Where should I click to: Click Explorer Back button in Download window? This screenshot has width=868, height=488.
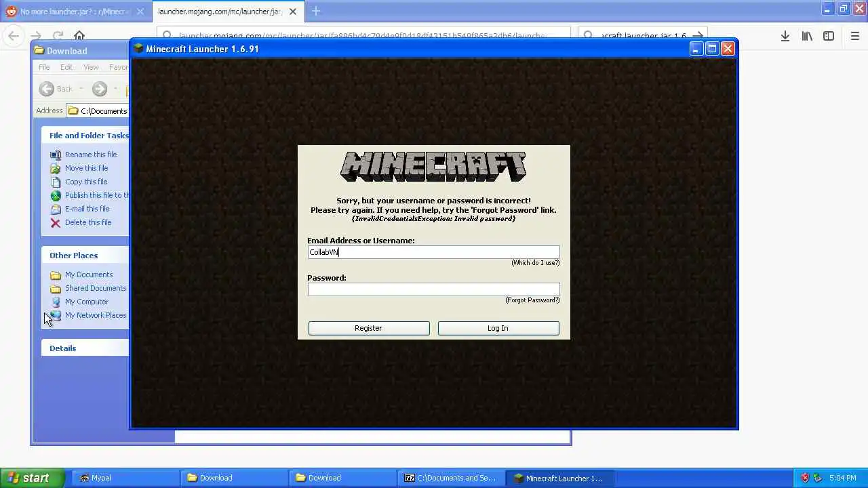56,89
